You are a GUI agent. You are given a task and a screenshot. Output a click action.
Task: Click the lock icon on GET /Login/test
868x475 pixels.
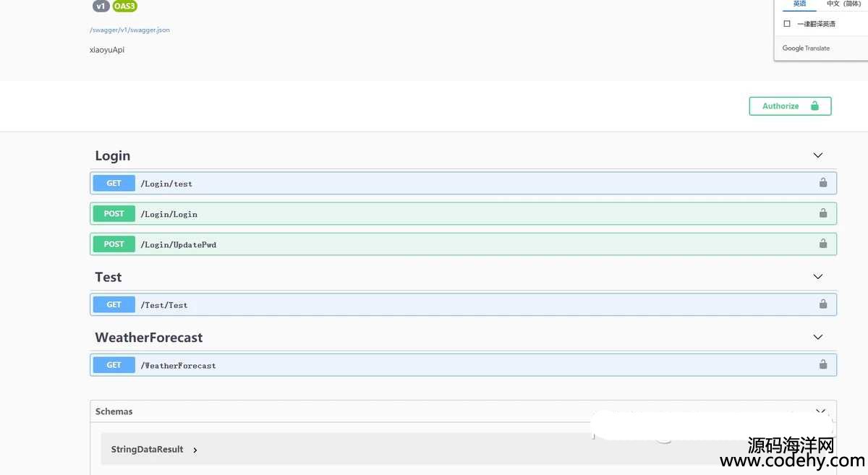pyautogui.click(x=822, y=183)
